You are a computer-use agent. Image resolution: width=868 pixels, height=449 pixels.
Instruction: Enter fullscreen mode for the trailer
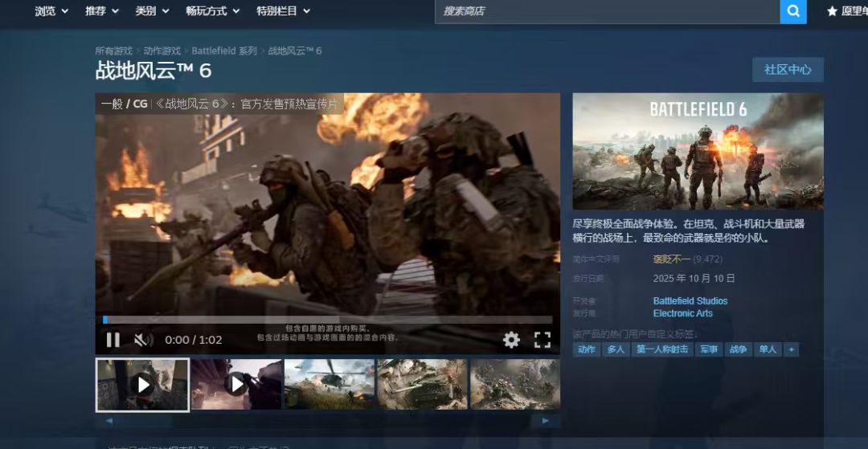coord(542,340)
